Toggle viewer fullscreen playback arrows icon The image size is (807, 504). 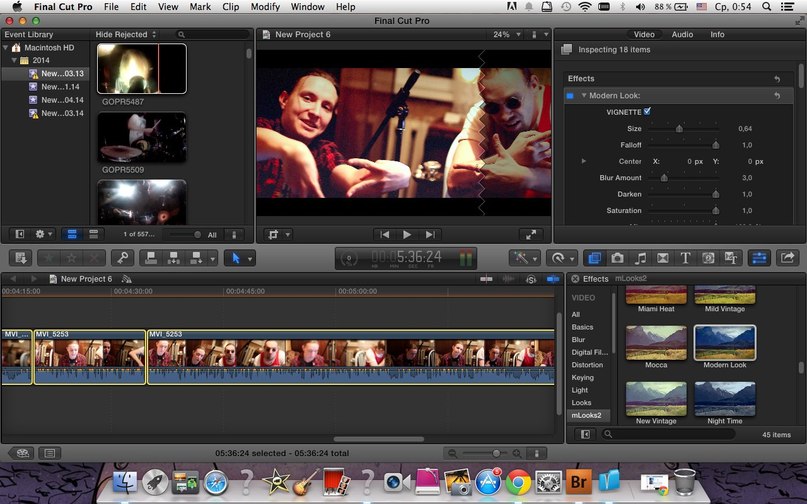click(531, 234)
